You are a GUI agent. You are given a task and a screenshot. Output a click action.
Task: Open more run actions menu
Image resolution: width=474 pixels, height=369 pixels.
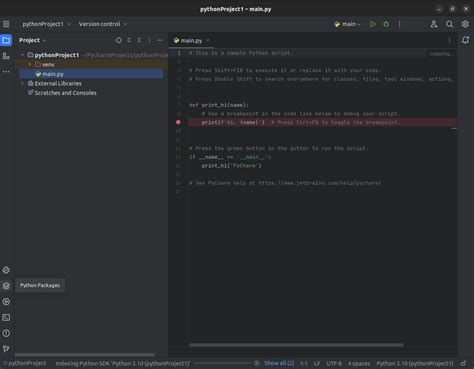[x=399, y=24]
